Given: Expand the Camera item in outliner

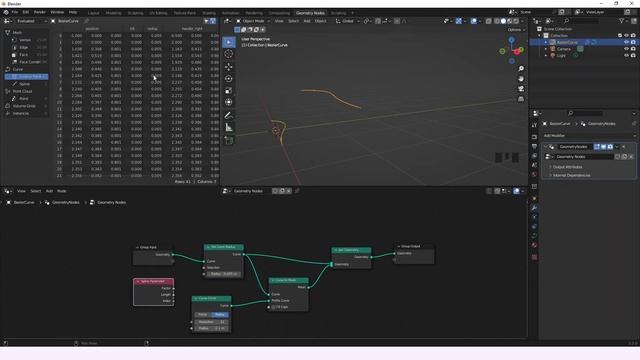Looking at the screenshot, I should point(546,49).
